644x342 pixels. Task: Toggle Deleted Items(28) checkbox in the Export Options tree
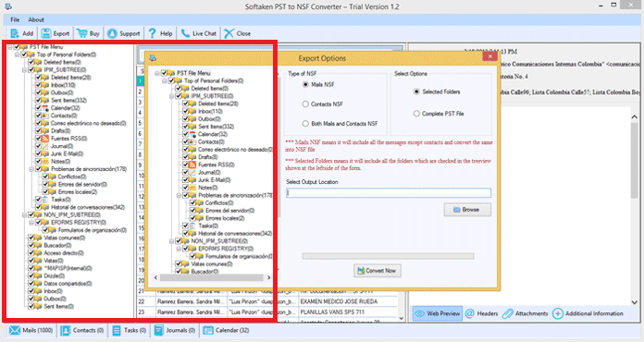pyautogui.click(x=186, y=104)
